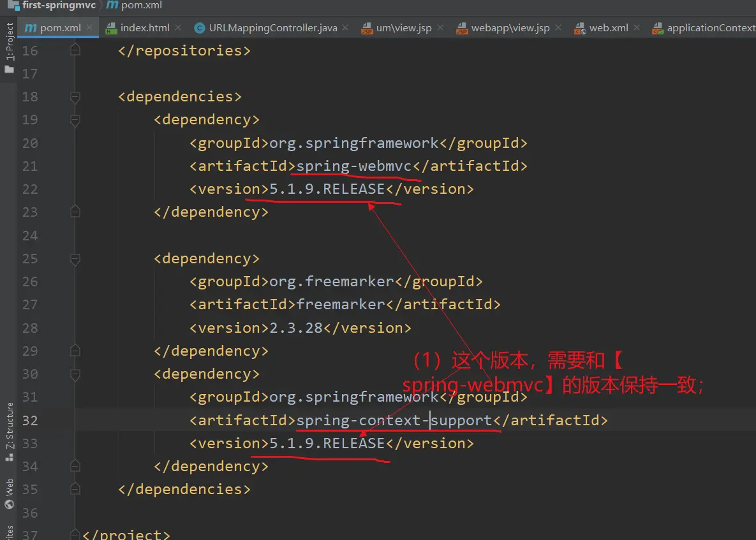
Task: Switch to the webapp\view.jsp tab
Action: [510, 28]
